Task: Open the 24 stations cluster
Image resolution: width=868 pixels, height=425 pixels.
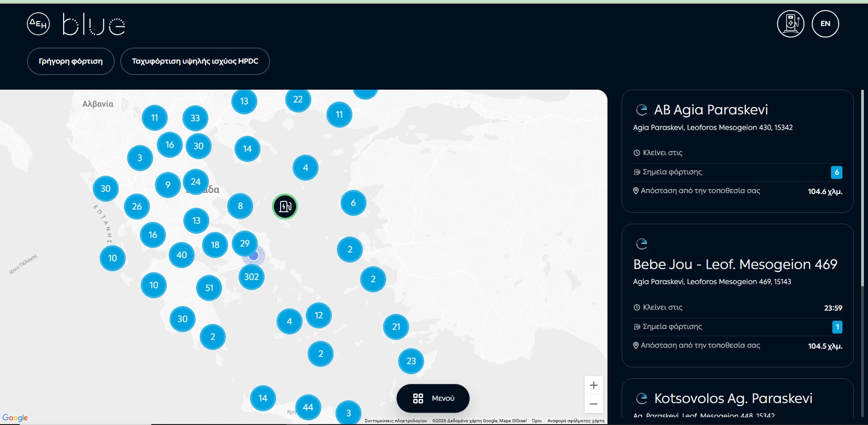Action: [196, 182]
